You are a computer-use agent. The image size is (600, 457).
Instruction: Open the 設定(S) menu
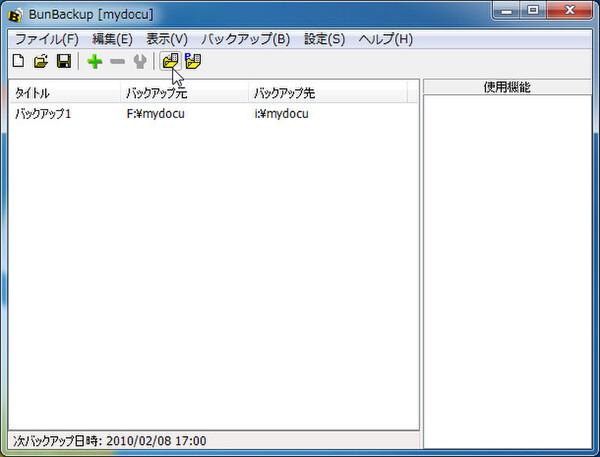[324, 39]
